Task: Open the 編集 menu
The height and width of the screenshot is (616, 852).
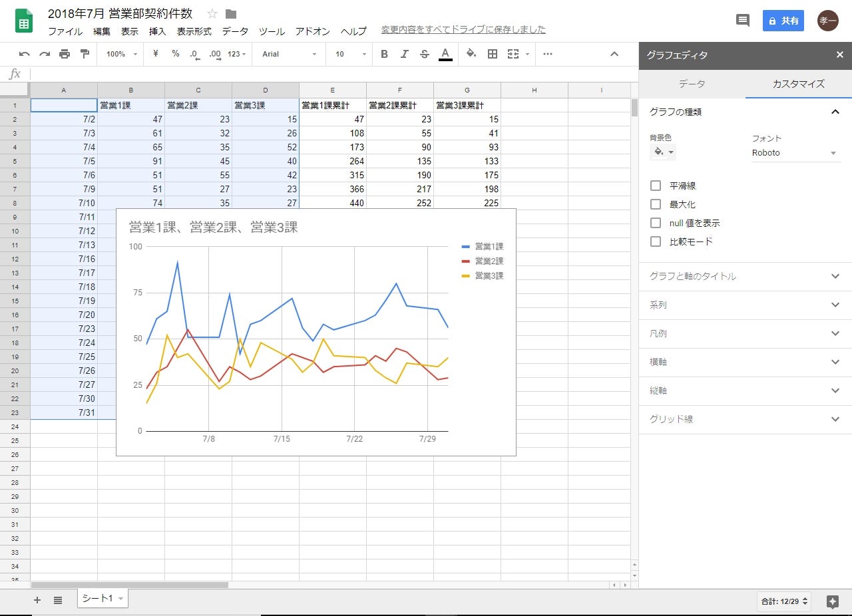Action: (102, 31)
